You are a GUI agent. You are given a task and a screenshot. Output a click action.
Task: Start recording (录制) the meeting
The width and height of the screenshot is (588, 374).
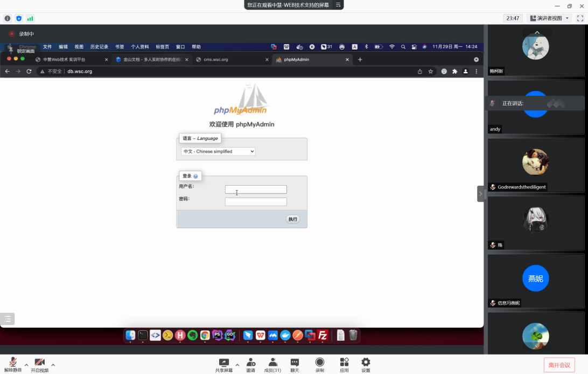(x=320, y=365)
